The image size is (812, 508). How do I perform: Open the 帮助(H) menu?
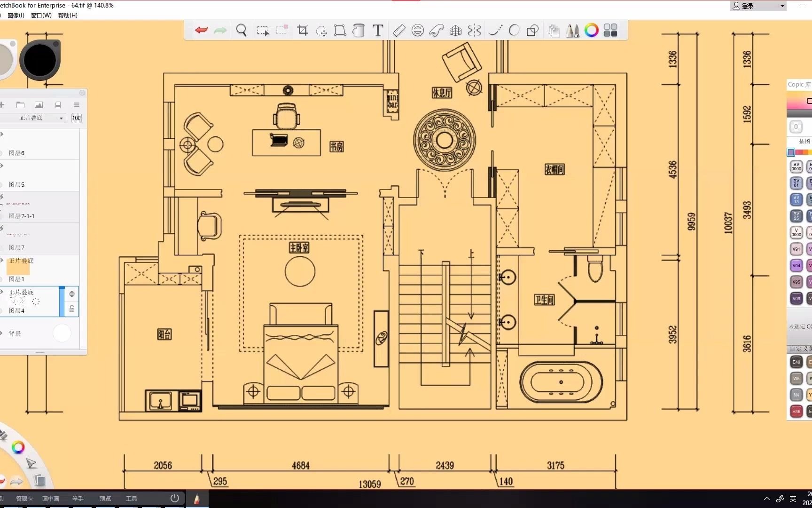click(68, 16)
